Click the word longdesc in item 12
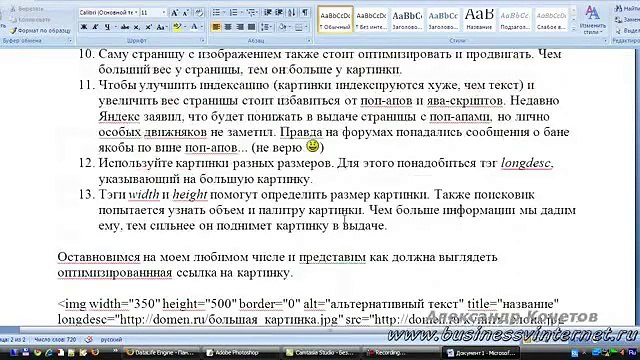Screen dimensions: 640x360 point(526,163)
